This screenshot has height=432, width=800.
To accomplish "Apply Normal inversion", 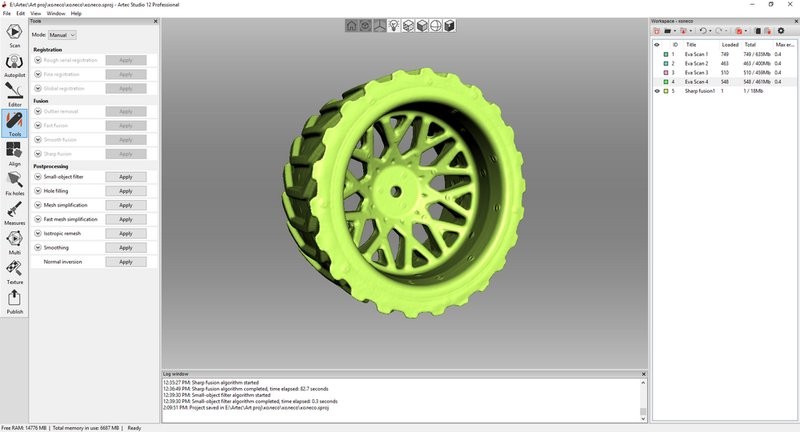I will (x=125, y=262).
